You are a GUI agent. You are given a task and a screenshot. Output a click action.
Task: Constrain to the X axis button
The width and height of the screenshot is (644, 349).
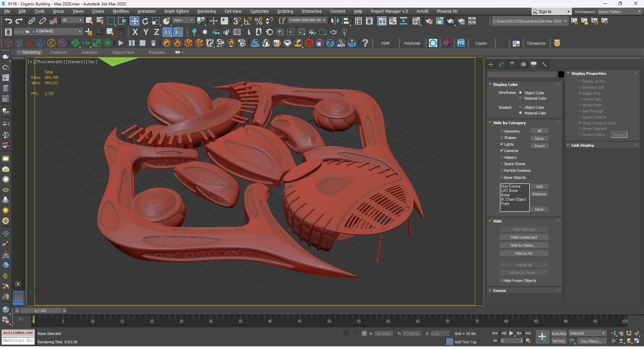coord(135,32)
